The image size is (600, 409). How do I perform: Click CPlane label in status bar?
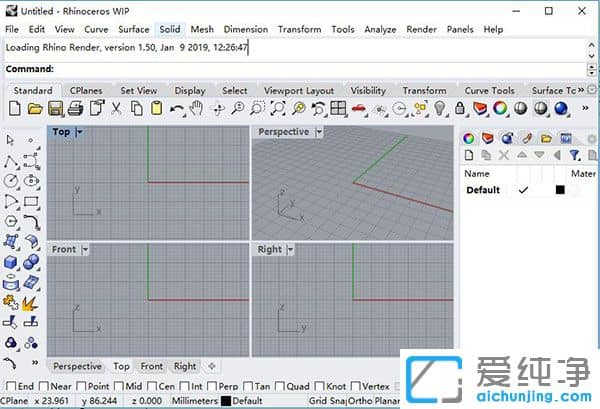(x=14, y=401)
